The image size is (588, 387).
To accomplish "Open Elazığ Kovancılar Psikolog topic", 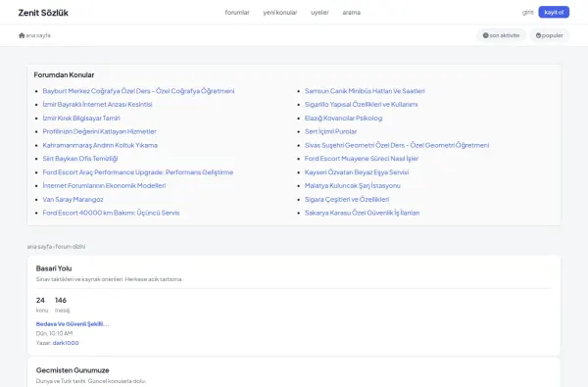I will (344, 118).
